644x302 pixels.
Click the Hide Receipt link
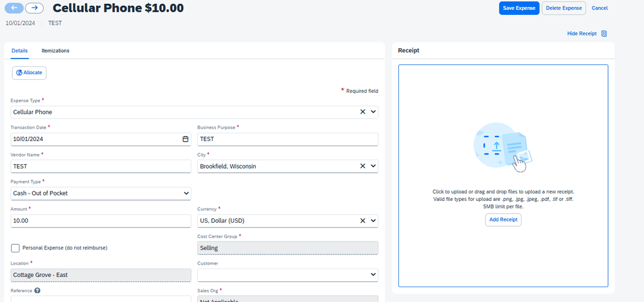pos(582,33)
